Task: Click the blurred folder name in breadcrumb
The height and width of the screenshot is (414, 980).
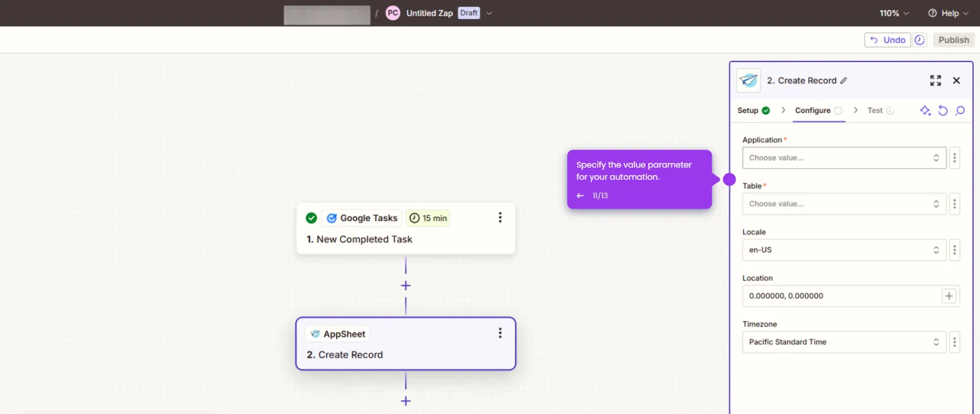Action: (x=327, y=14)
